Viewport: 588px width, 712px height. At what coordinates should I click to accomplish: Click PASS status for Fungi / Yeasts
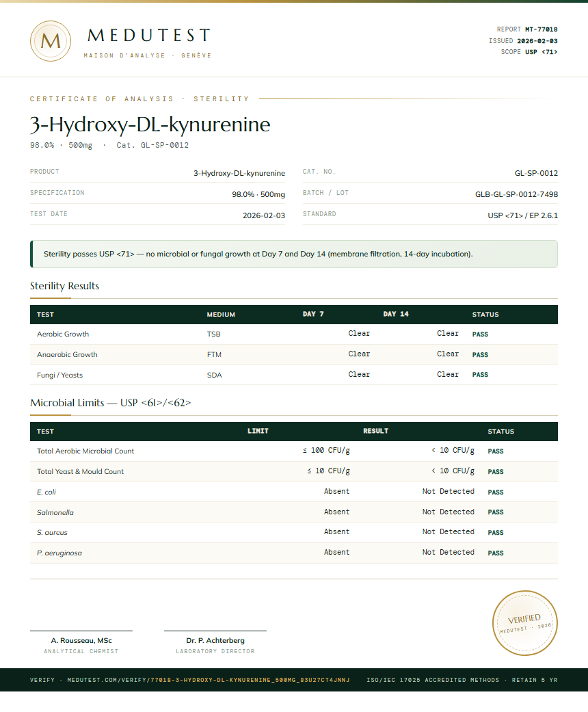pyautogui.click(x=480, y=375)
